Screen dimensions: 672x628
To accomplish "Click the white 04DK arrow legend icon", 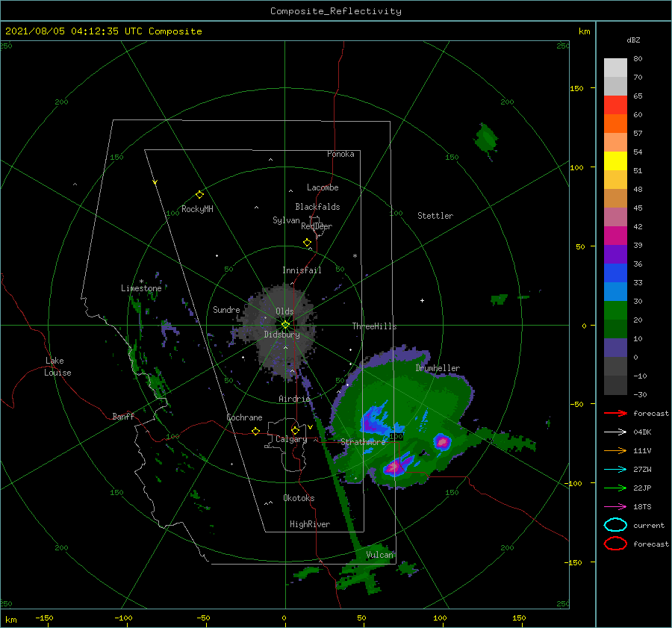I will (x=615, y=432).
